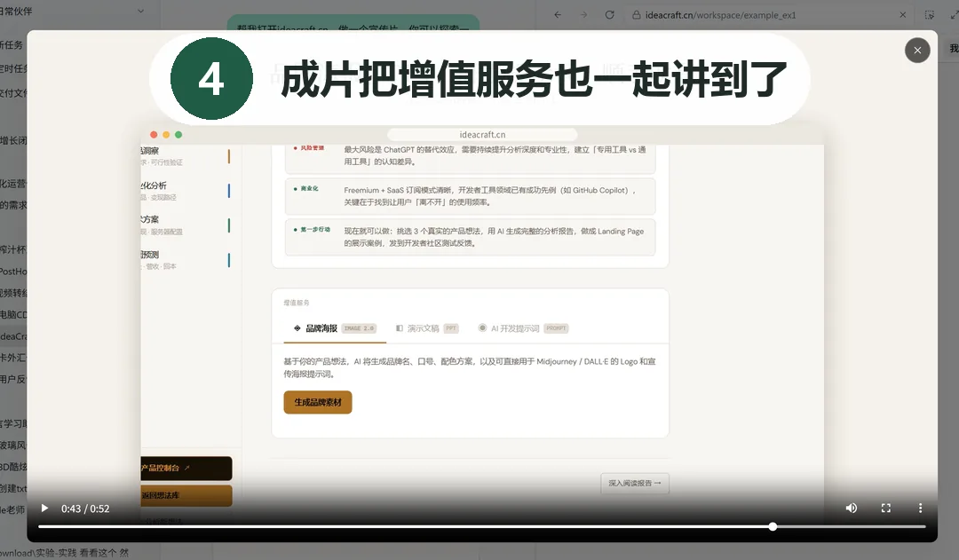Viewport: 959px width, 560px height.
Task: Click the video progress bar scrubber handle
Action: click(x=773, y=526)
